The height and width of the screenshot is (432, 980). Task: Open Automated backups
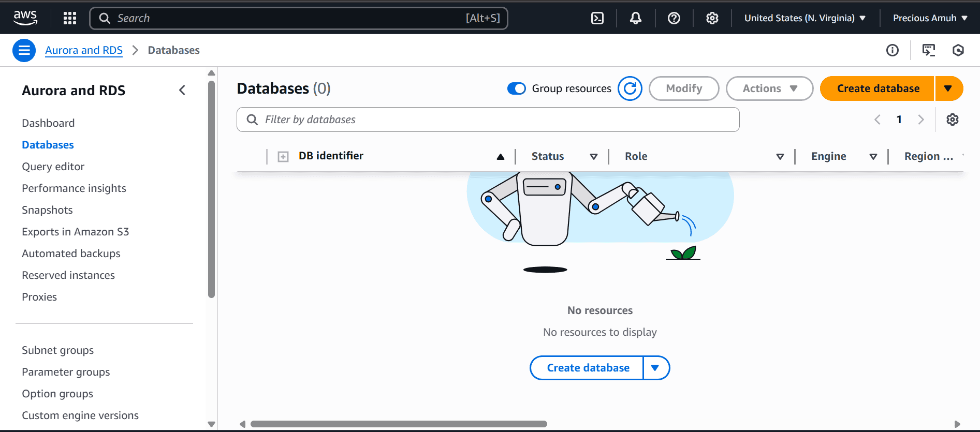(x=71, y=254)
